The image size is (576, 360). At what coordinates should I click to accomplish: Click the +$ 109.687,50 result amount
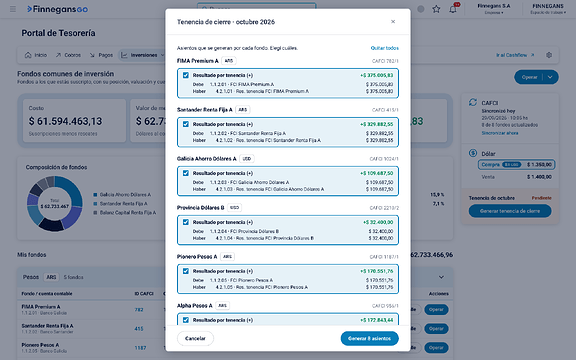377,173
